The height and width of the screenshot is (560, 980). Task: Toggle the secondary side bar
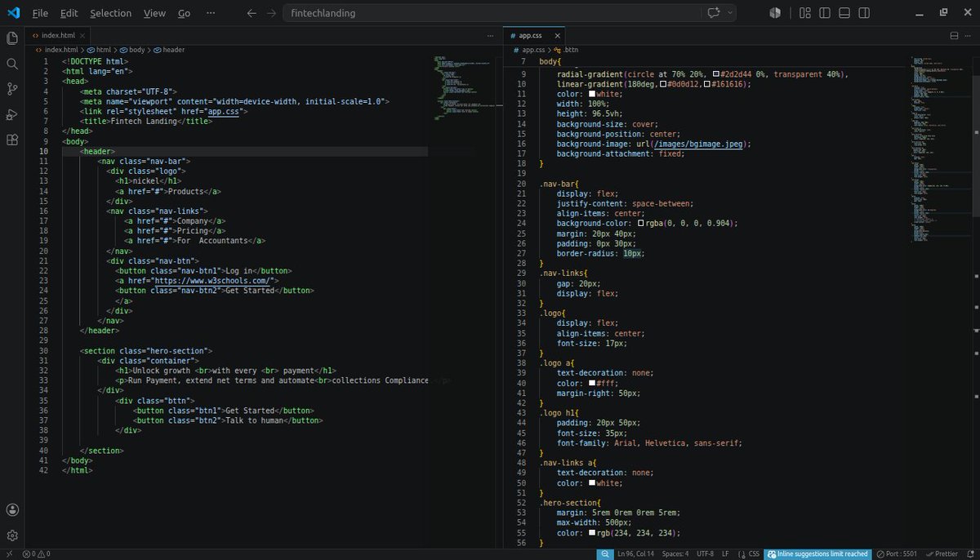(864, 13)
